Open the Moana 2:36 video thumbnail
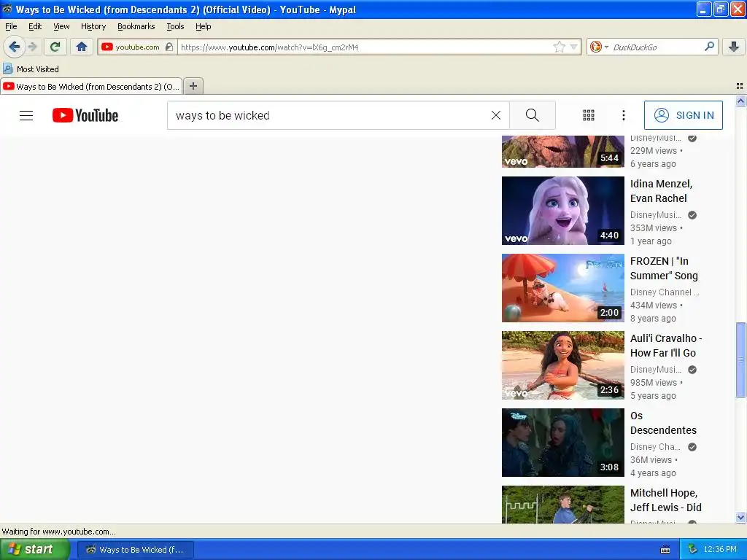Viewport: 747px width, 560px height. [563, 365]
